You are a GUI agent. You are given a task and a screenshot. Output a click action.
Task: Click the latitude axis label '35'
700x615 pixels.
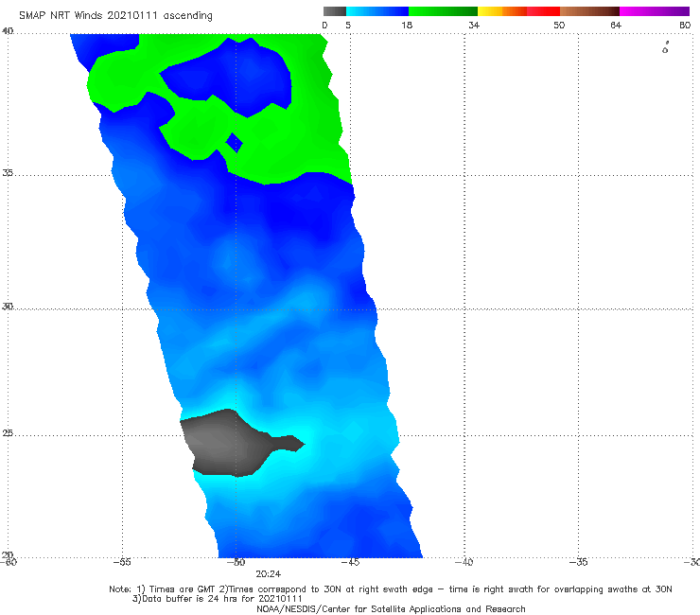(x=8, y=172)
